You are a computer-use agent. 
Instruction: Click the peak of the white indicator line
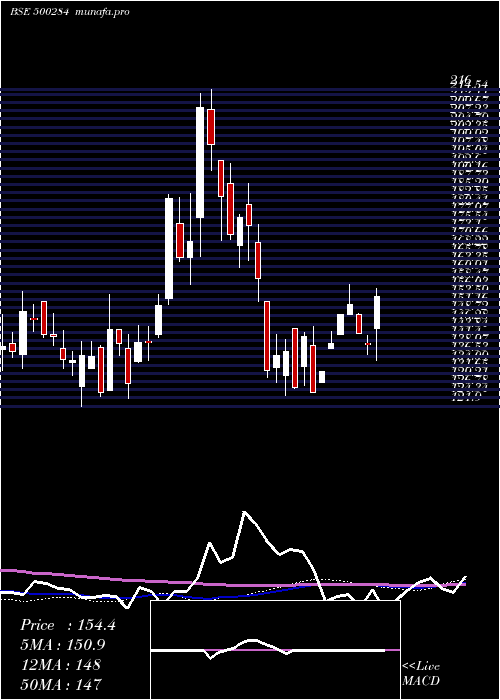coord(244,512)
